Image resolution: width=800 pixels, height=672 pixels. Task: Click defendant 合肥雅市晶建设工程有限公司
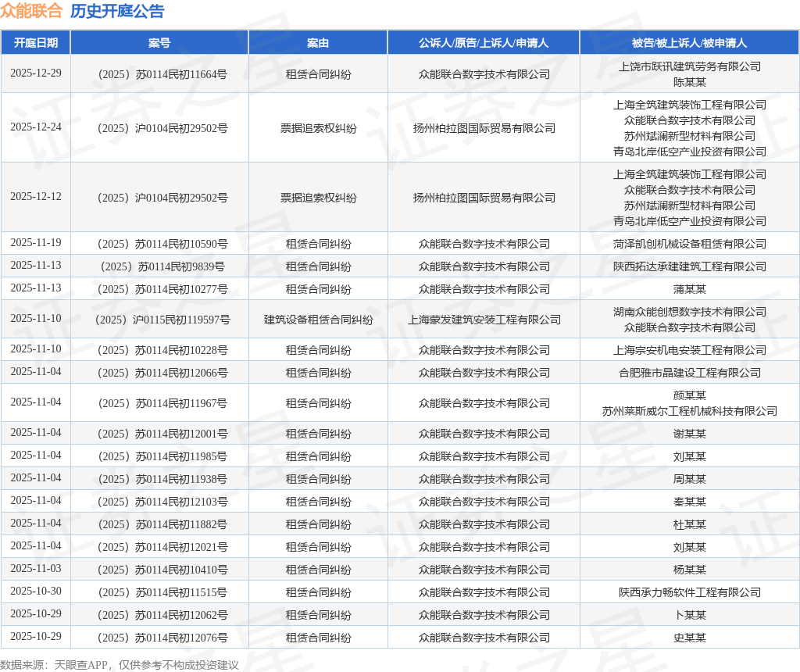(689, 373)
